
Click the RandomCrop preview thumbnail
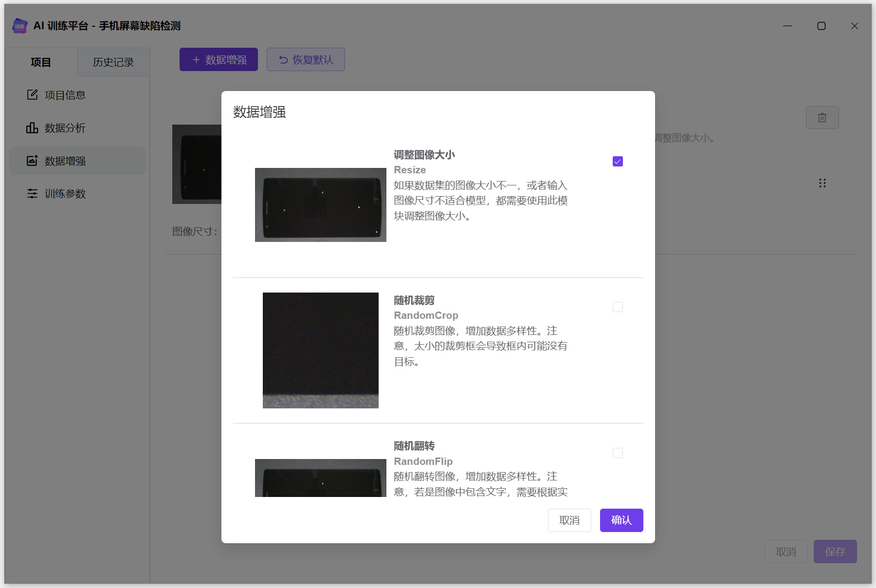tap(321, 350)
